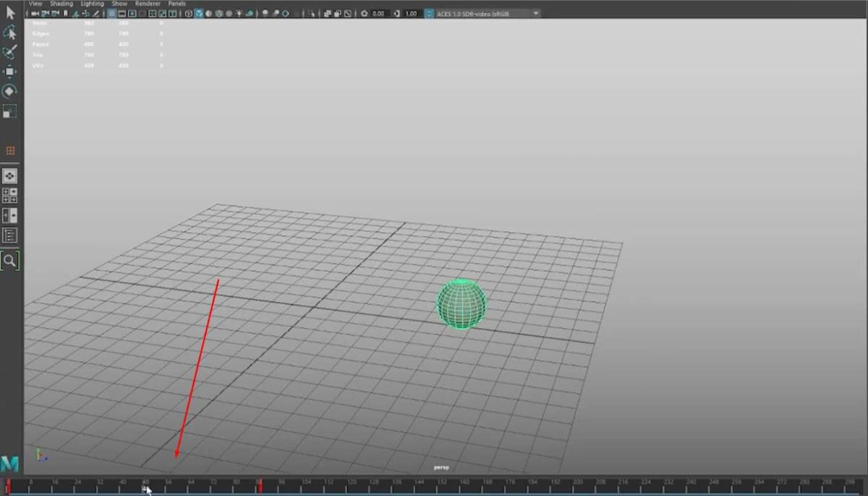Screen dimensions: 868x496
Task: Toggle smooth shade all display
Action: click(199, 14)
